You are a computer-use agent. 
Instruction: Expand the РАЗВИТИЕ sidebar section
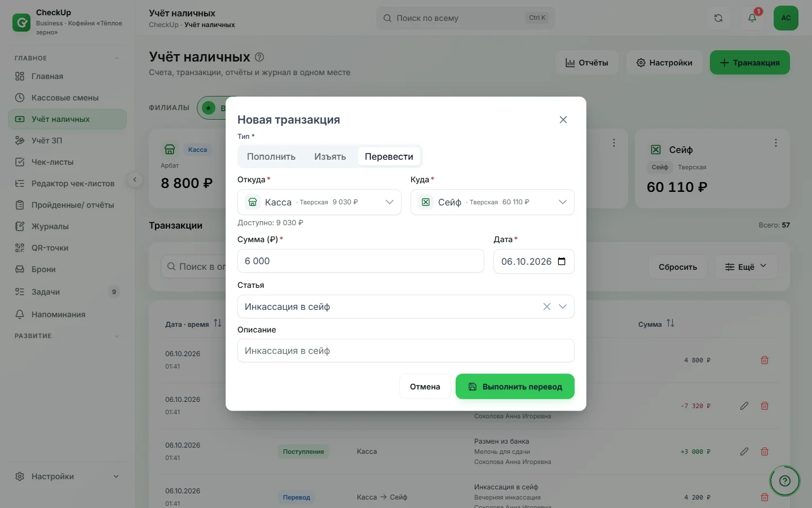click(117, 336)
